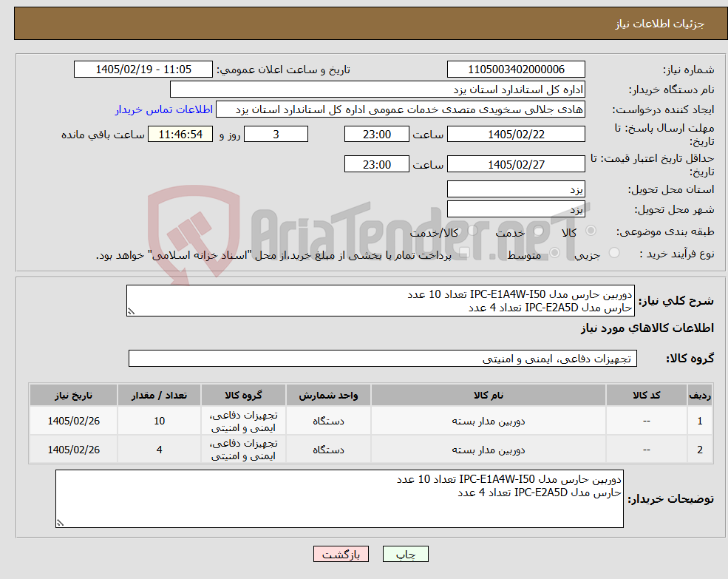The height and width of the screenshot is (579, 728).
Task: Click the price validity time 23:00 field
Action: 376,164
